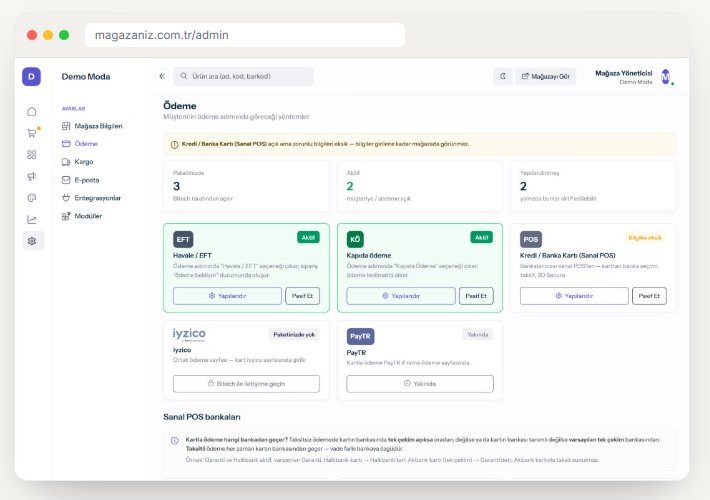This screenshot has width=710, height=500.
Task: Click the card icon beside Ödeme in the settings menu
Action: coord(66,144)
